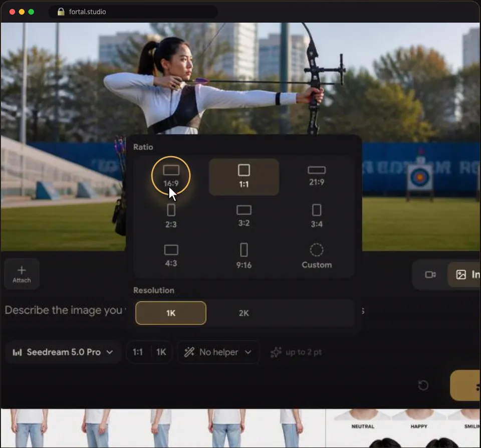Click the 1K resolution chip in the toolbar
The width and height of the screenshot is (481, 448).
[x=161, y=352]
